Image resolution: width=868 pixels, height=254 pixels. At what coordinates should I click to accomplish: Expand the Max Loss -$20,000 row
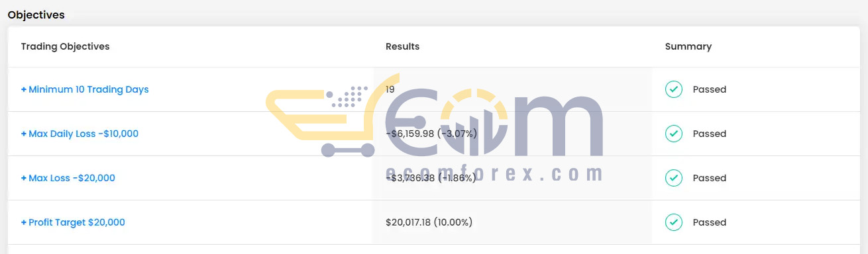pyautogui.click(x=68, y=178)
